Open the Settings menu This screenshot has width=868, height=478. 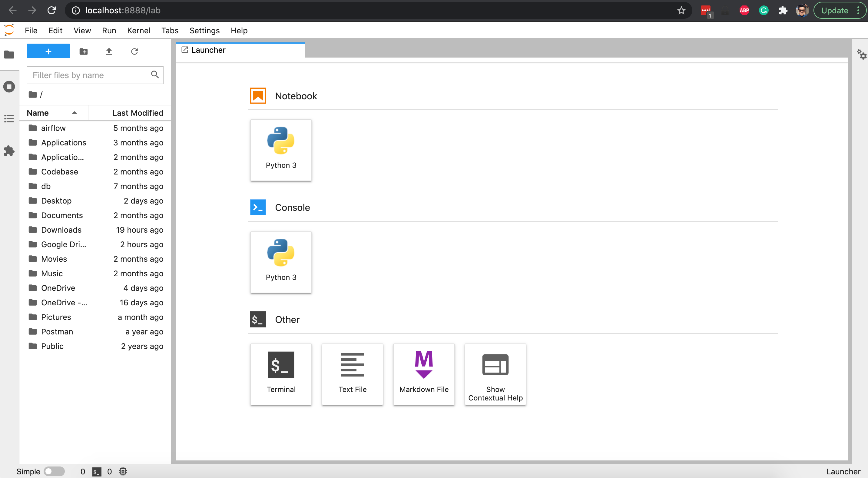coord(204,31)
